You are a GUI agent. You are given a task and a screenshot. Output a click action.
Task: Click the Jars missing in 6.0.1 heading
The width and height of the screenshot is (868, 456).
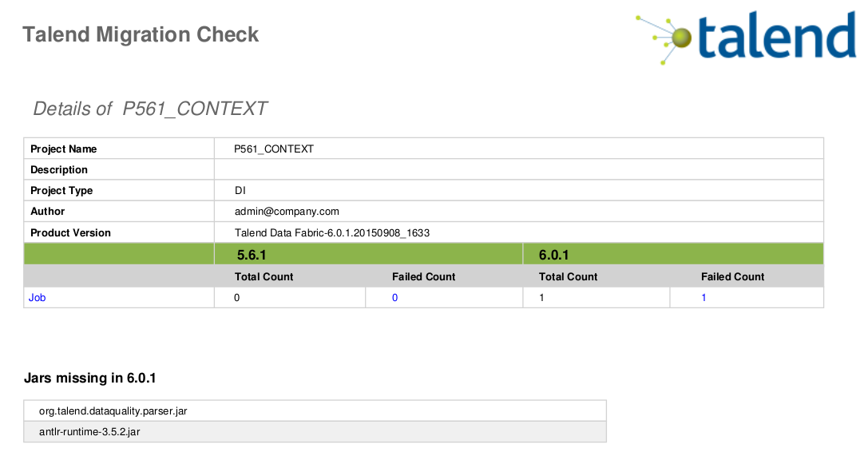pyautogui.click(x=90, y=378)
